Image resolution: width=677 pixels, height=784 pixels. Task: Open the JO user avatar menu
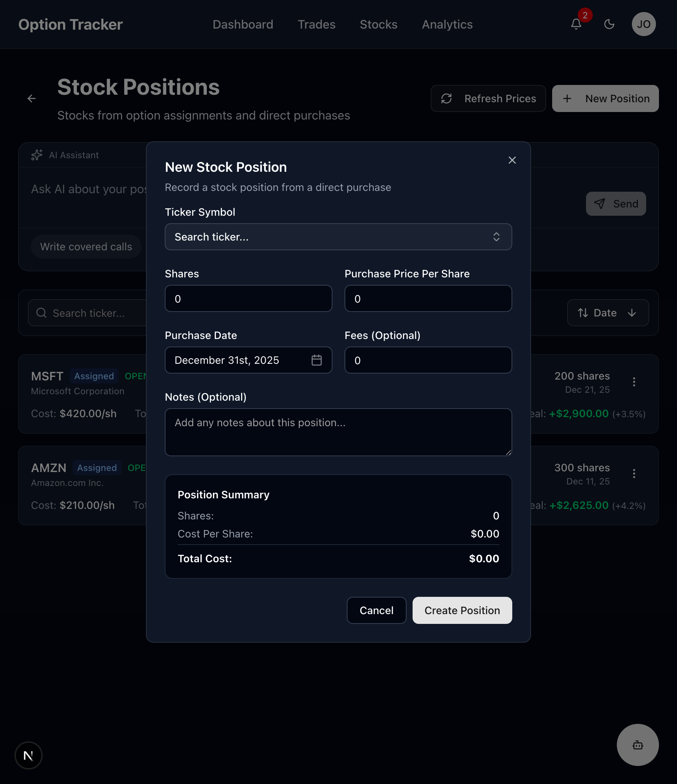[x=643, y=24]
